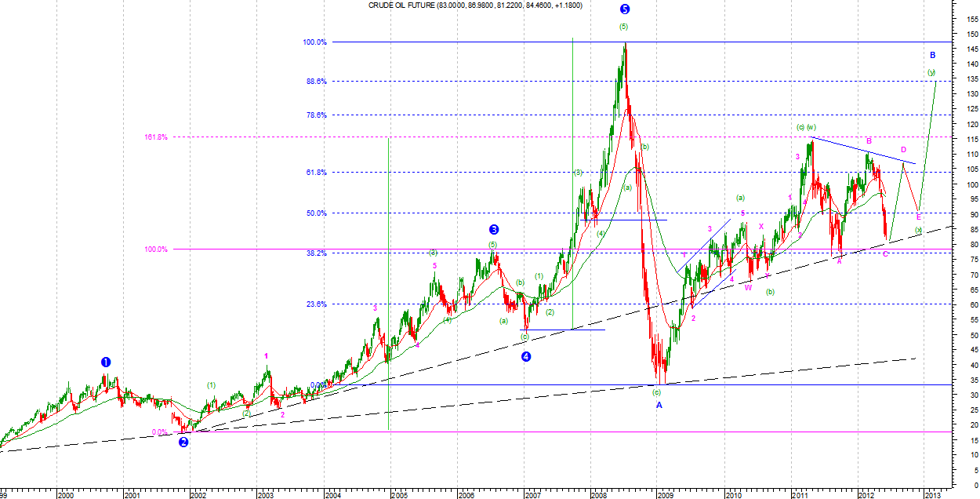The height and width of the screenshot is (499, 980).
Task: Select the magenta D triangle wave label
Action: click(903, 149)
